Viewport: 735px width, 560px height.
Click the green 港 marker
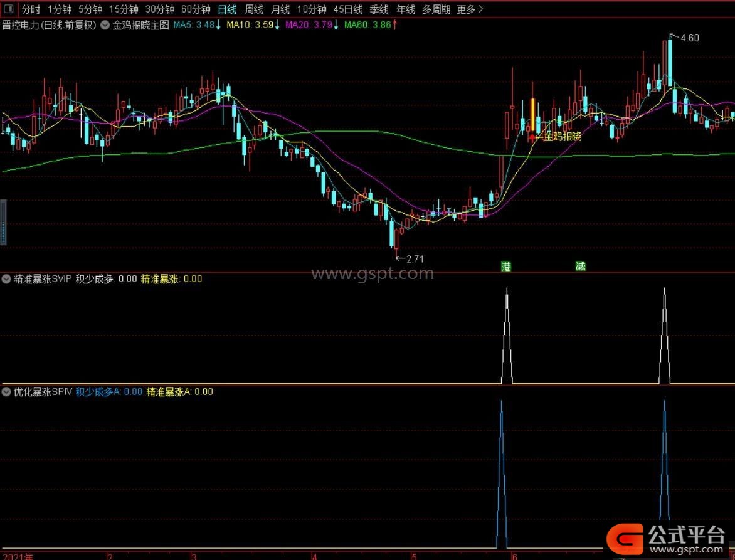point(505,267)
